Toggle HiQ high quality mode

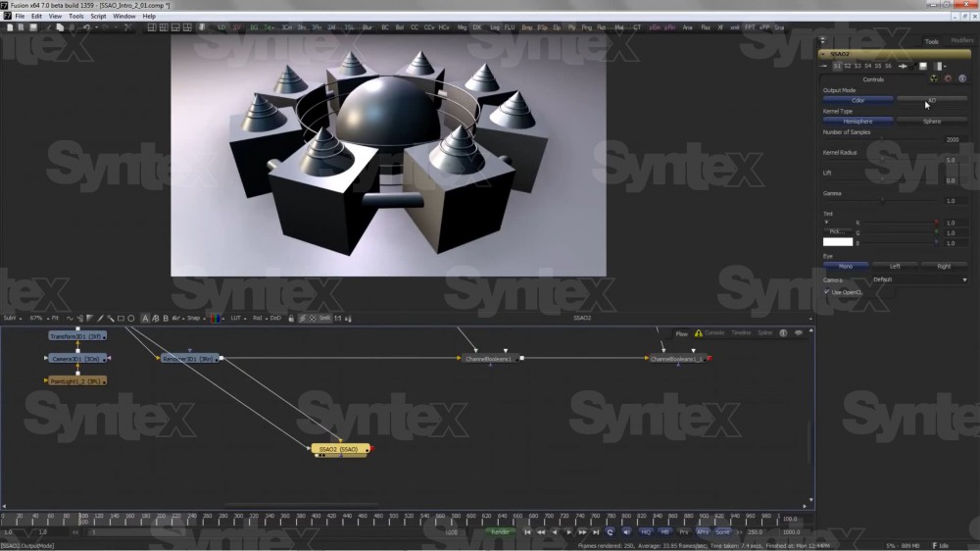646,531
